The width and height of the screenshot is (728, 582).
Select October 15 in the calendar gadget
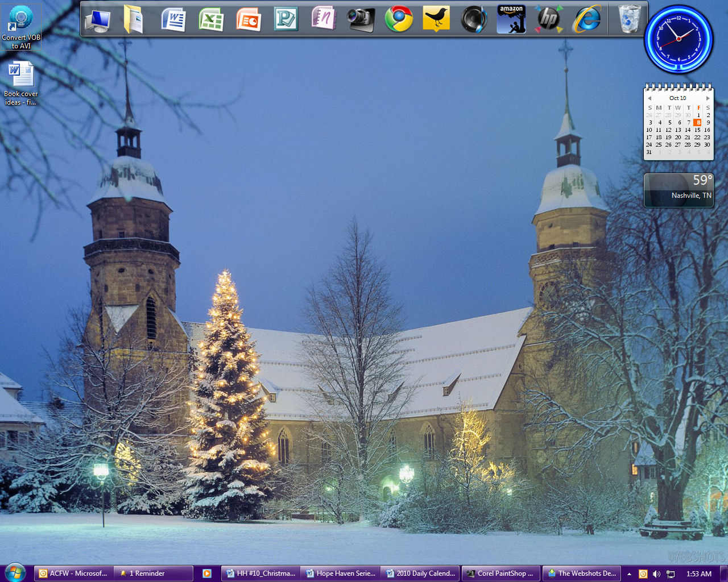pos(697,130)
